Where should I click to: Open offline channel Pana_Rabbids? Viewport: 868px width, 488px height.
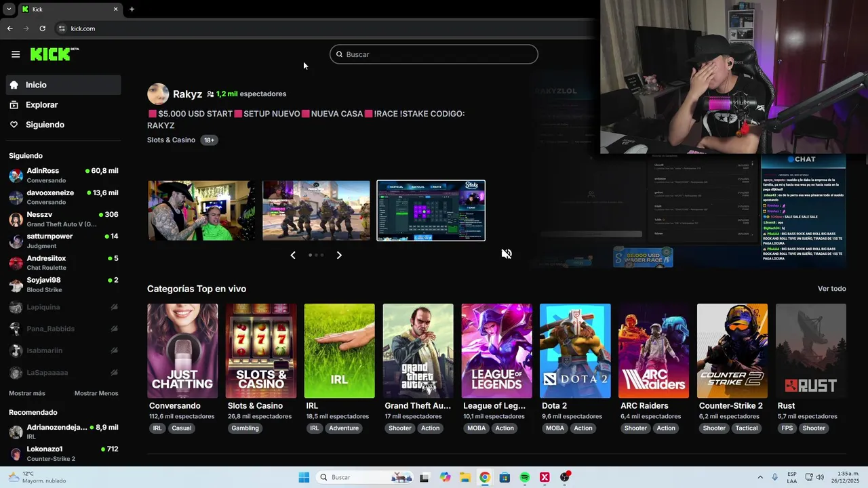64,329
